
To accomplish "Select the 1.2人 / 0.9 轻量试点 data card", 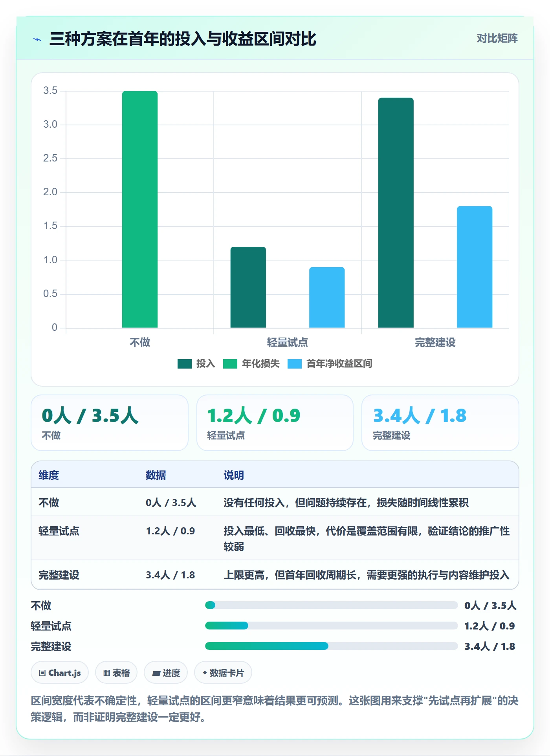I will [x=275, y=423].
